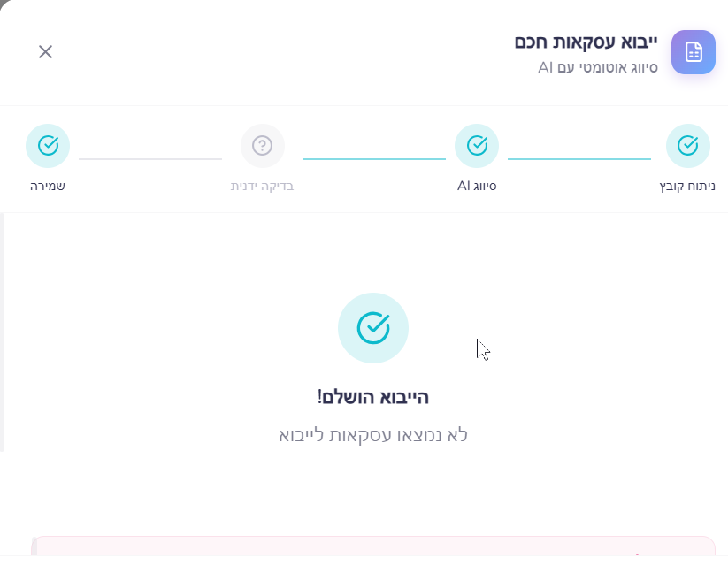
Task: Click the ייבוא עסקאות חכם title
Action: pos(586,42)
